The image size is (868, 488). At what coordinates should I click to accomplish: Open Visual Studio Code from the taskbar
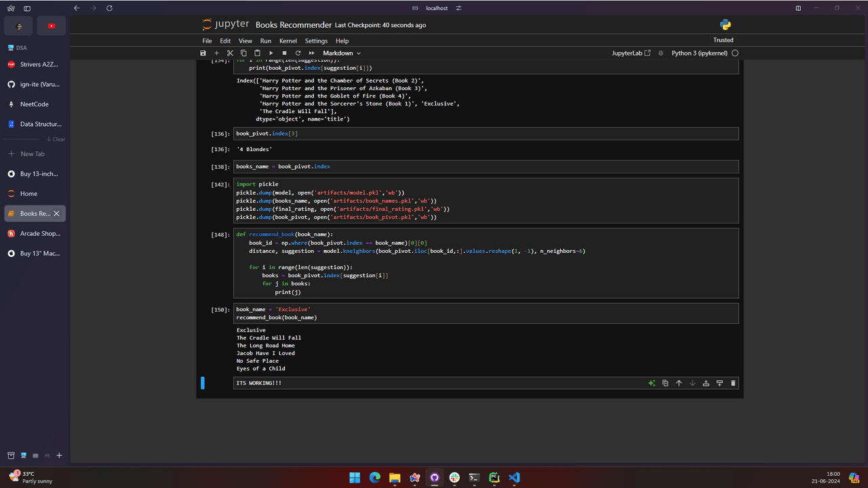click(514, 478)
